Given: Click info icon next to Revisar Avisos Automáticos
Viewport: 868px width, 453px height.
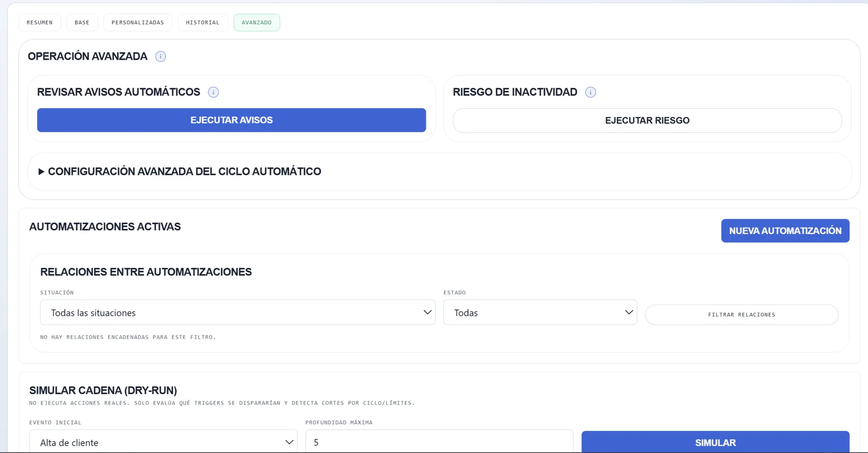Looking at the screenshot, I should pos(213,92).
